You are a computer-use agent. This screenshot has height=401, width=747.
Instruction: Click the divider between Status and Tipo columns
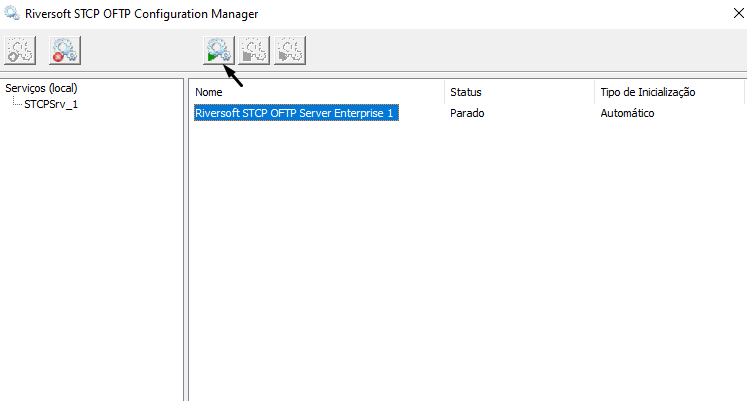pos(595,92)
